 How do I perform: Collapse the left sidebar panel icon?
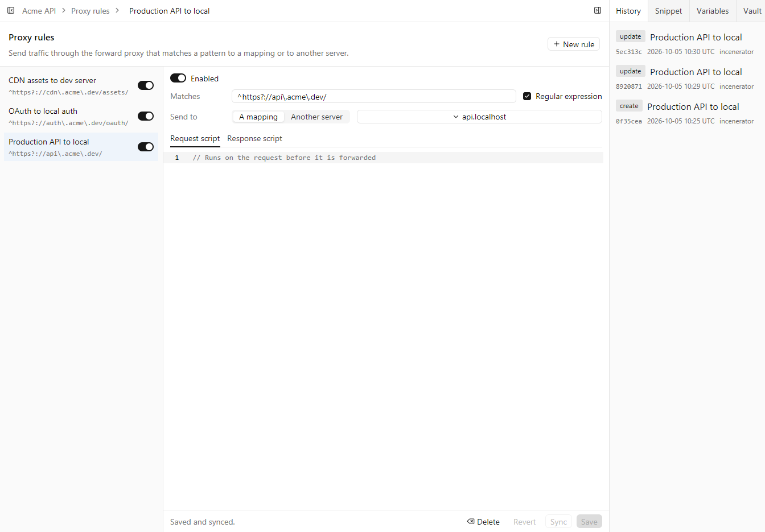[x=11, y=10]
